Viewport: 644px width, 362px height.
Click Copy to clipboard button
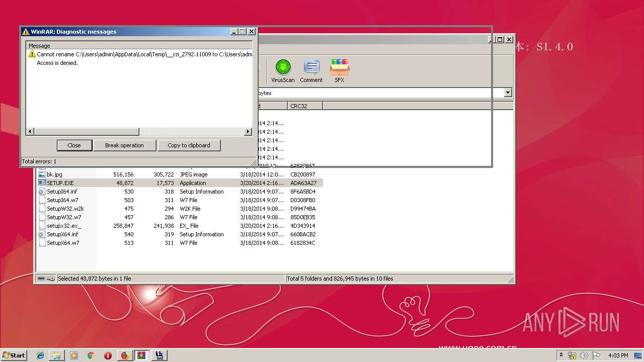click(189, 145)
